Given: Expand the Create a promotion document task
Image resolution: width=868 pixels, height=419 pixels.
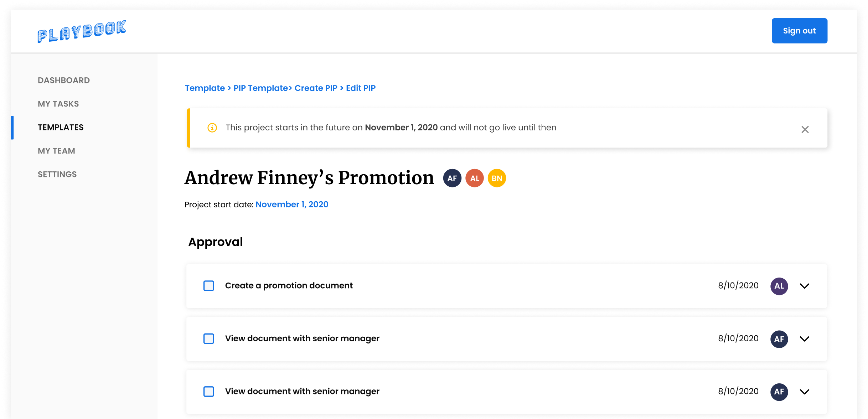Looking at the screenshot, I should tap(805, 286).
